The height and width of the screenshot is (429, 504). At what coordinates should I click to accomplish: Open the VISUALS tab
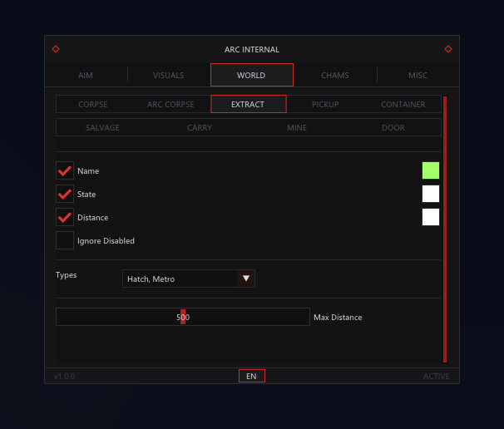click(169, 75)
